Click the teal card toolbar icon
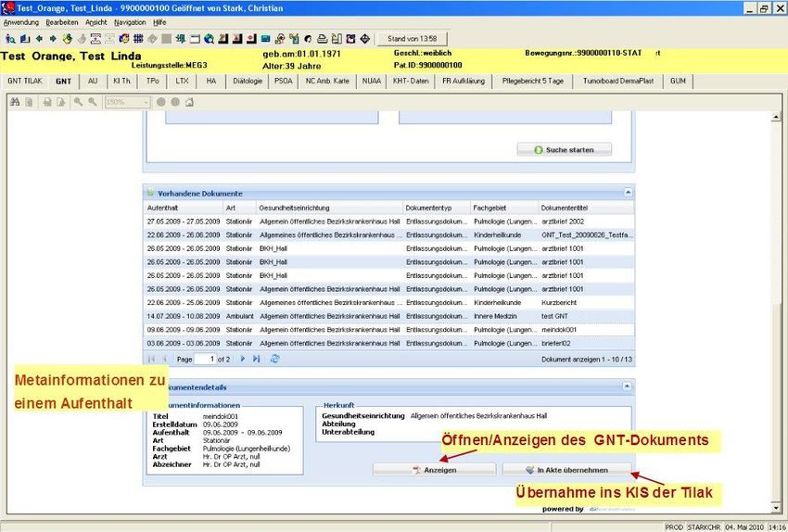 (x=265, y=39)
